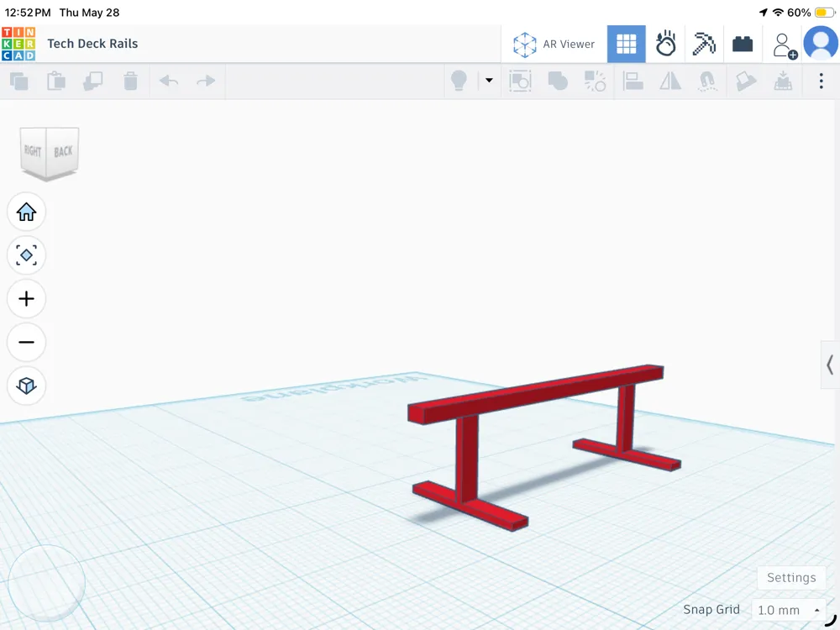The width and height of the screenshot is (840, 630).
Task: Invite people with add-user icon
Action: click(x=785, y=45)
